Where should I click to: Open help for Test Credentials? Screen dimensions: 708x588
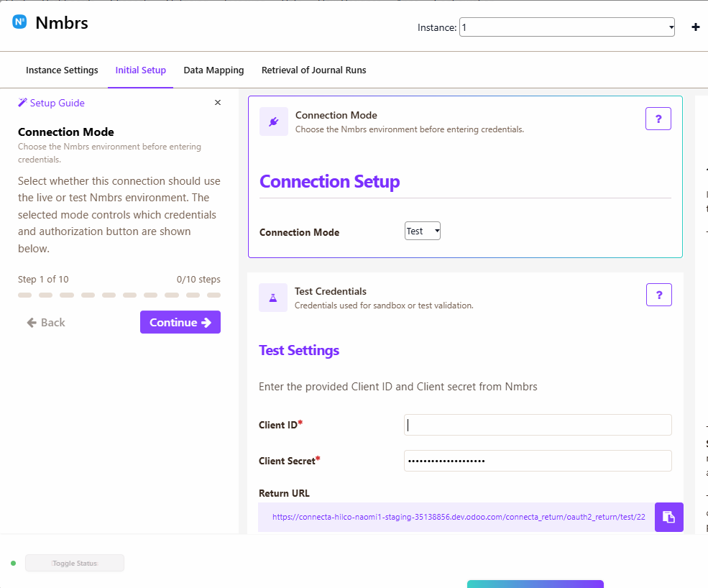point(659,295)
